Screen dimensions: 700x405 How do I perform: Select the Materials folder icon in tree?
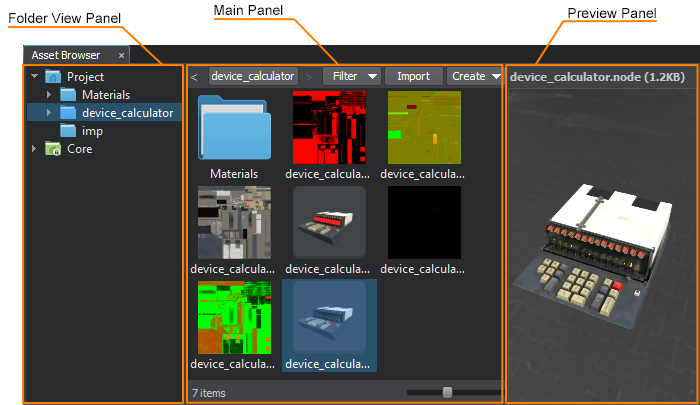pos(68,95)
